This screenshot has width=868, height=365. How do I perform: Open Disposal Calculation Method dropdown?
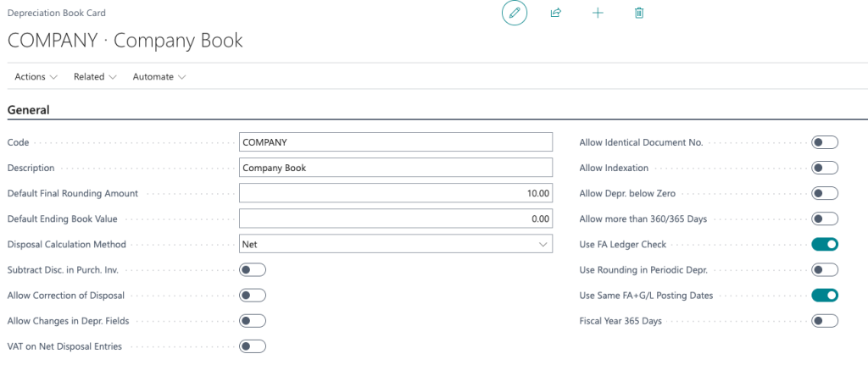pyautogui.click(x=396, y=245)
